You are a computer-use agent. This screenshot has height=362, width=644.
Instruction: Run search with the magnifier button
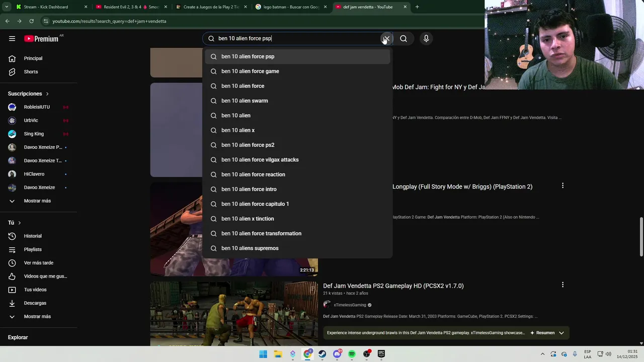(x=404, y=39)
